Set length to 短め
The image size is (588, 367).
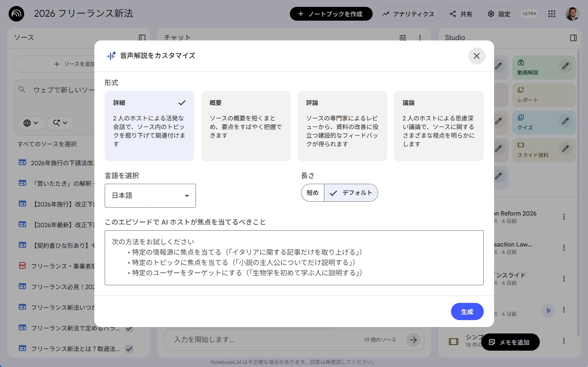(313, 193)
